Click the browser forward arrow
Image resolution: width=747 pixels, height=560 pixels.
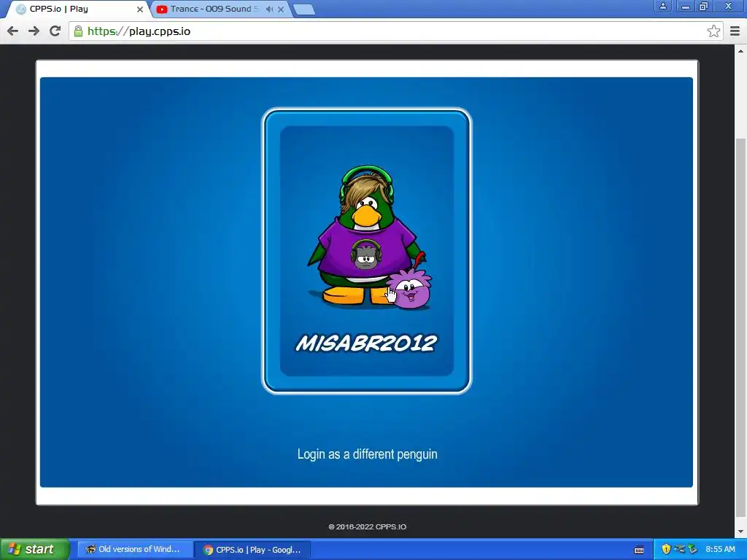pyautogui.click(x=34, y=31)
